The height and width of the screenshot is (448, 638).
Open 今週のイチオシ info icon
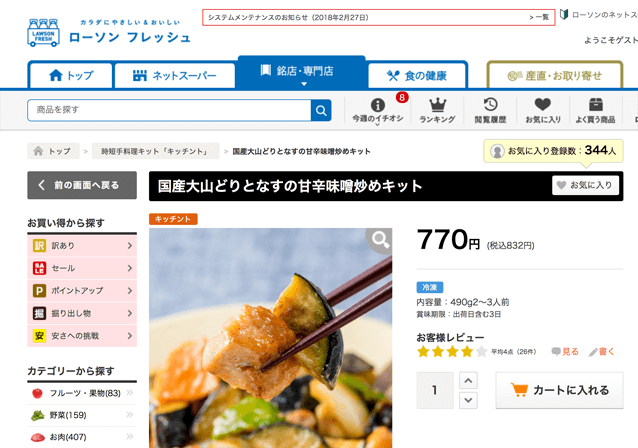(378, 105)
